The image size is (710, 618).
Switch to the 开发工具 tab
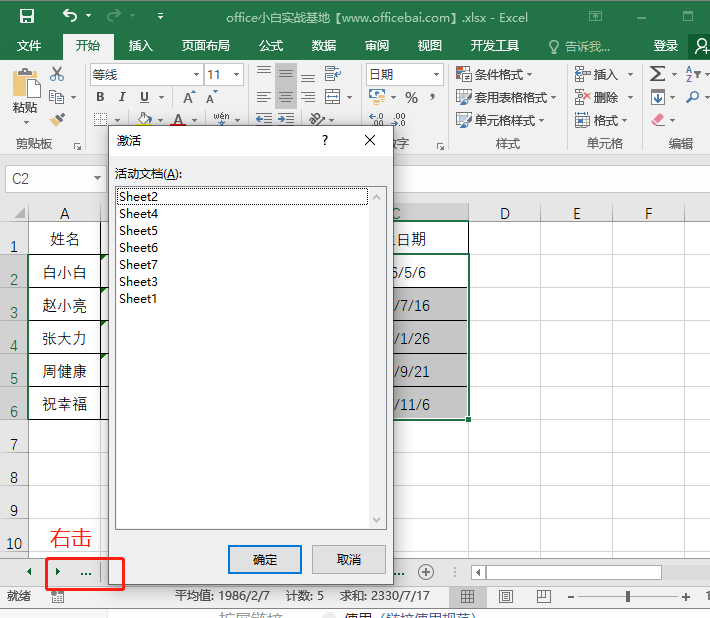point(494,46)
